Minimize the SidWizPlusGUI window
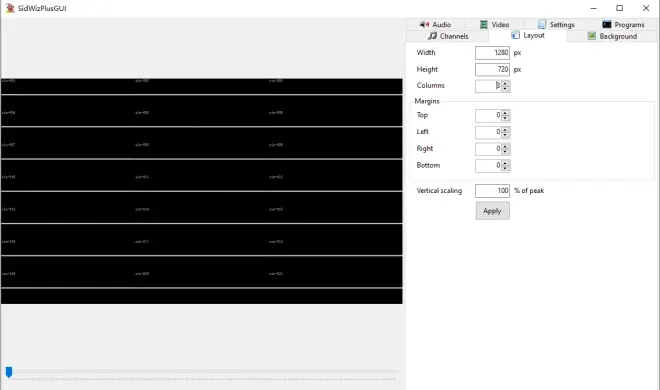Viewport: 660px width, 390px height. click(x=593, y=8)
